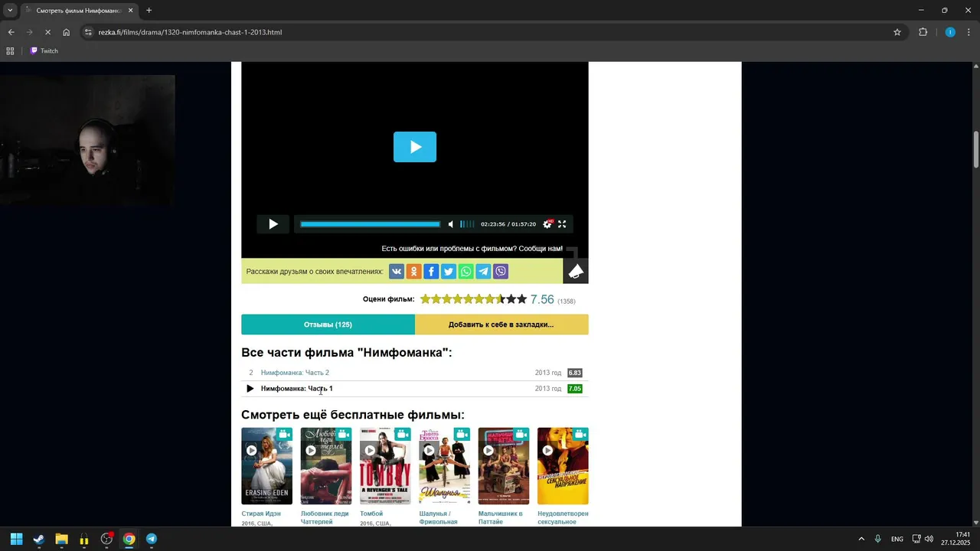The image size is (980, 551).
Task: Select the row Нимфоманка: Часть 1
Action: [x=415, y=389]
